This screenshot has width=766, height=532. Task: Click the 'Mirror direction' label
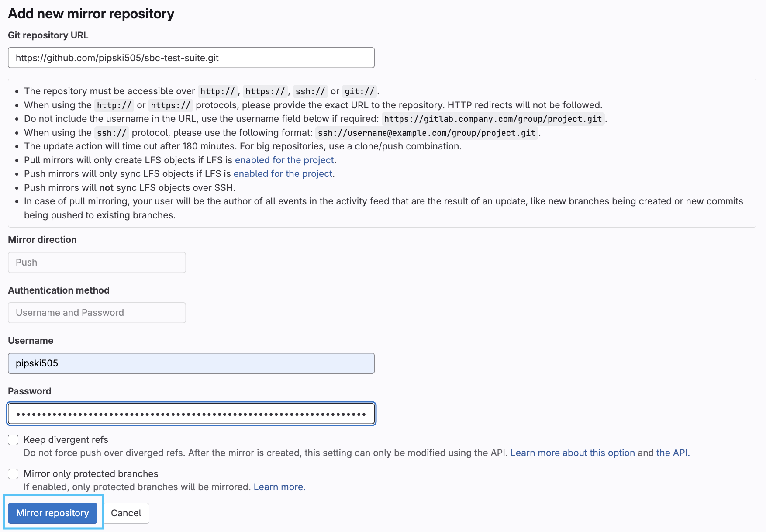42,240
